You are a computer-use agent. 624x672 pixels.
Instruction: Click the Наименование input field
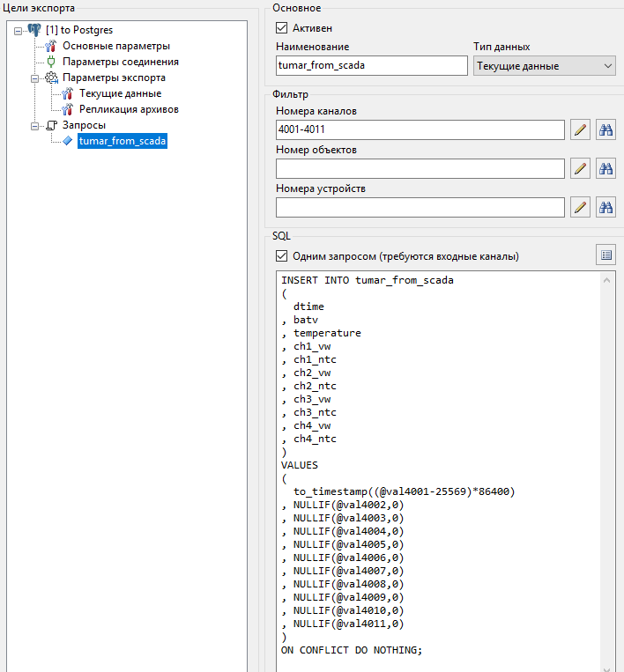(x=371, y=65)
